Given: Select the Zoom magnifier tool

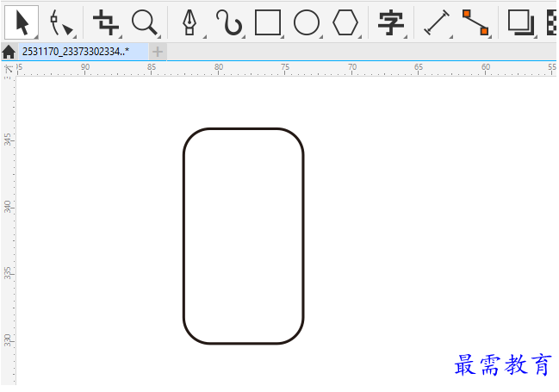Looking at the screenshot, I should coord(145,22).
